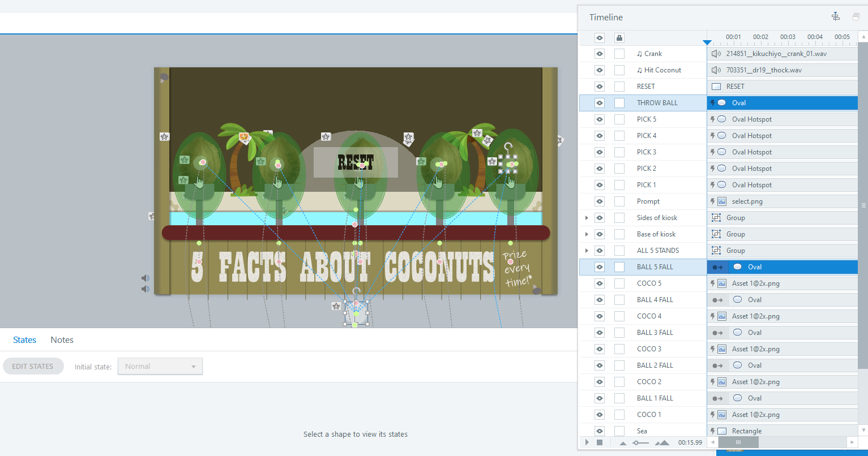Click the speaker icon on the Crank audio track

point(716,54)
